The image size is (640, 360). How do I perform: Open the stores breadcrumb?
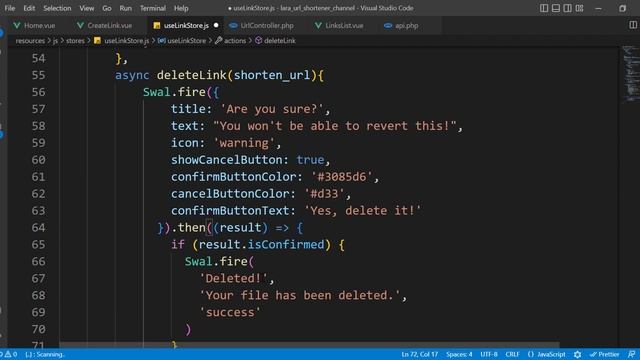75,41
